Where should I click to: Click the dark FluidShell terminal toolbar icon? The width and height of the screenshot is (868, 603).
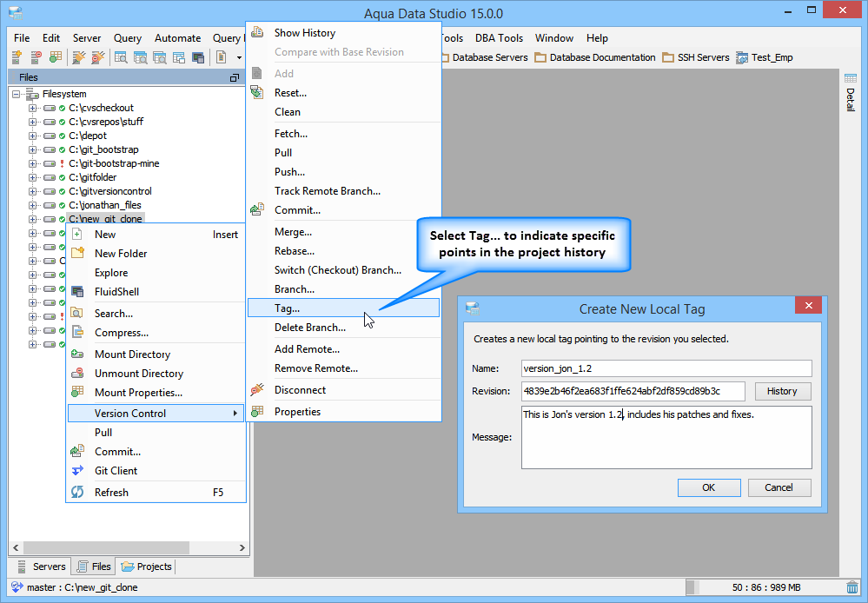click(x=197, y=57)
